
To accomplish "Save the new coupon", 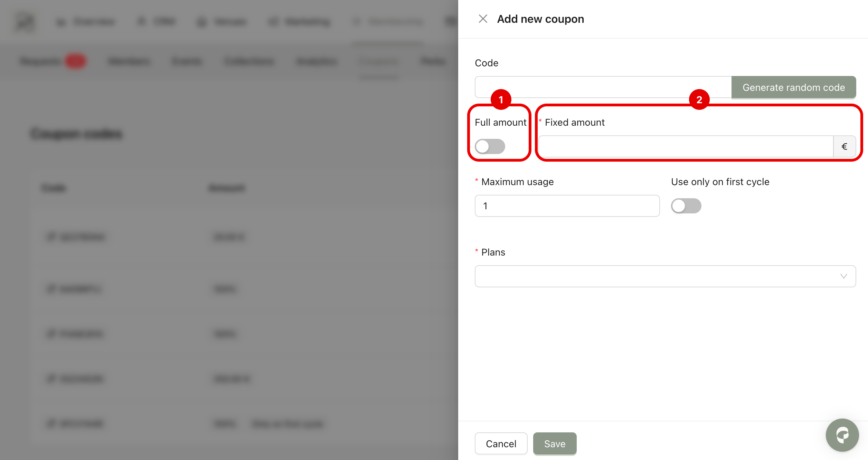I will click(554, 443).
